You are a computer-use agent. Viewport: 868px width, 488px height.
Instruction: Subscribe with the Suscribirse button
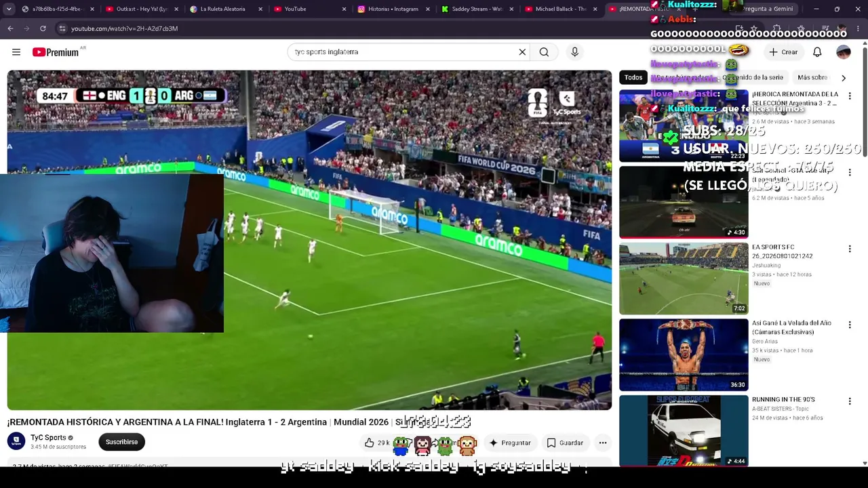pyautogui.click(x=121, y=442)
